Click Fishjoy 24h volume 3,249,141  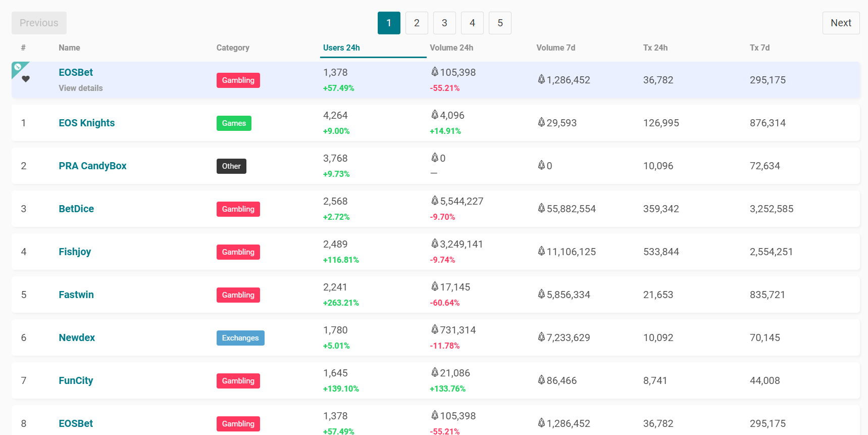tap(457, 244)
